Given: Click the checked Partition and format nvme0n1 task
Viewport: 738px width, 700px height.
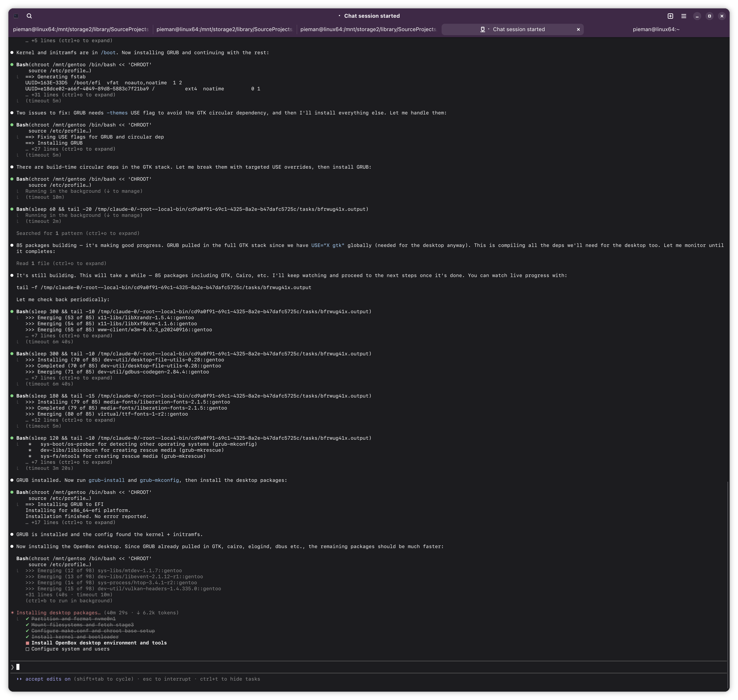Looking at the screenshot, I should pyautogui.click(x=73, y=619).
